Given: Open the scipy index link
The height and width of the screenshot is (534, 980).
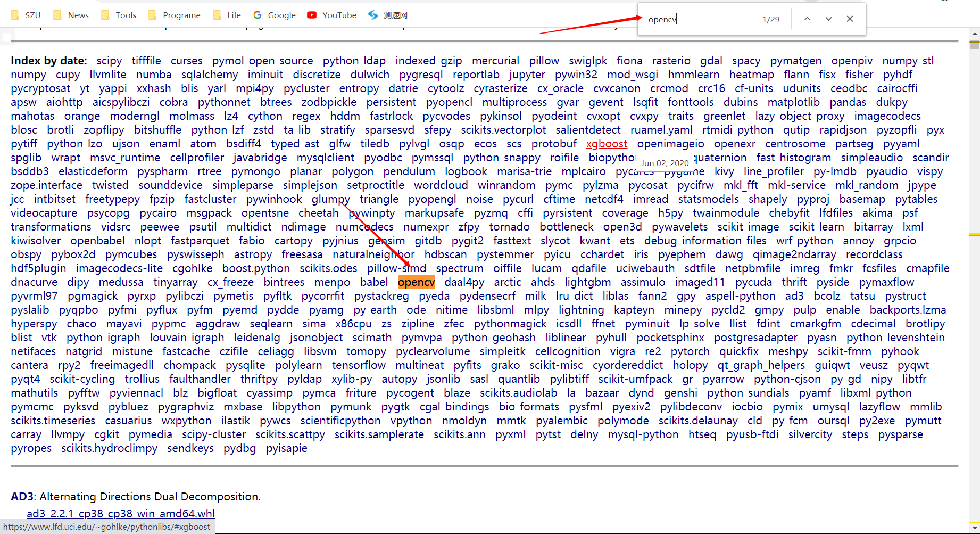Looking at the screenshot, I should point(109,61).
